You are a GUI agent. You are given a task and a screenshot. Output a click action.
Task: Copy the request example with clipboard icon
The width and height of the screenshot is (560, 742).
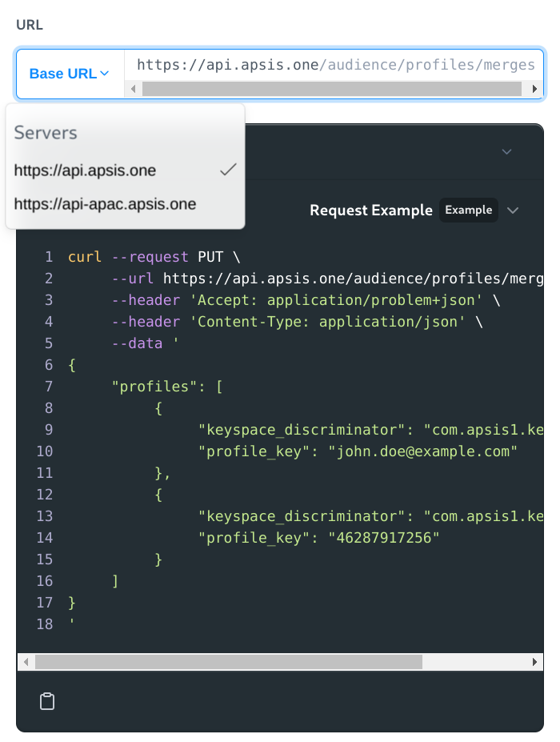47,701
